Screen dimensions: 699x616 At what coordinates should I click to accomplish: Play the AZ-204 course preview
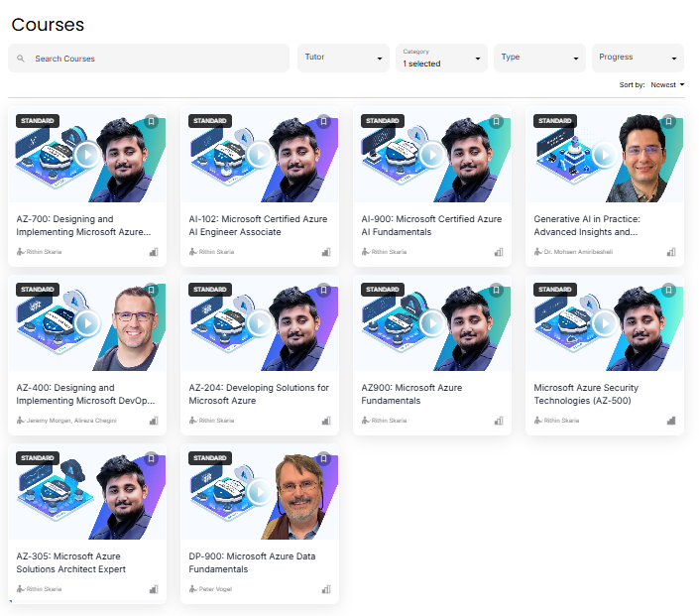(260, 323)
